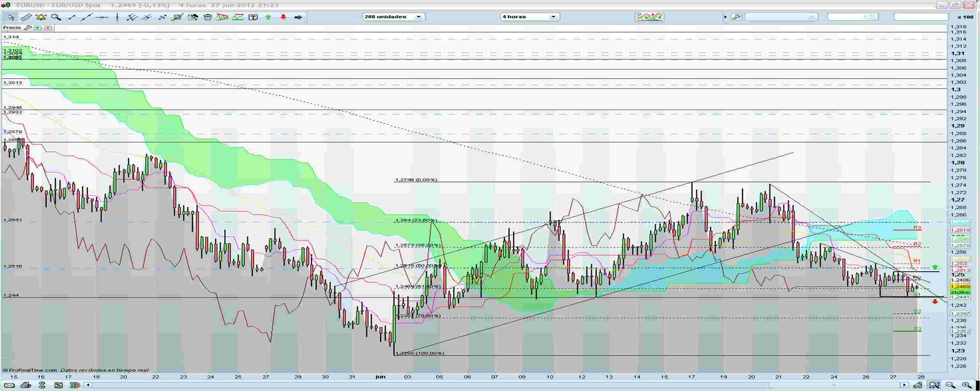Open the 4 horas timeframe dropdown

click(x=530, y=17)
